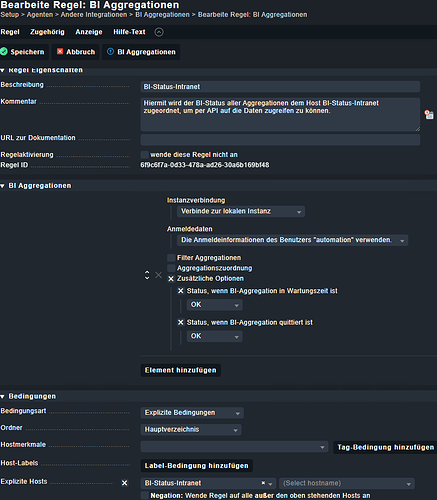Click the circular chevron icon after Hilfe-Text
437x500 pixels.
point(159,32)
